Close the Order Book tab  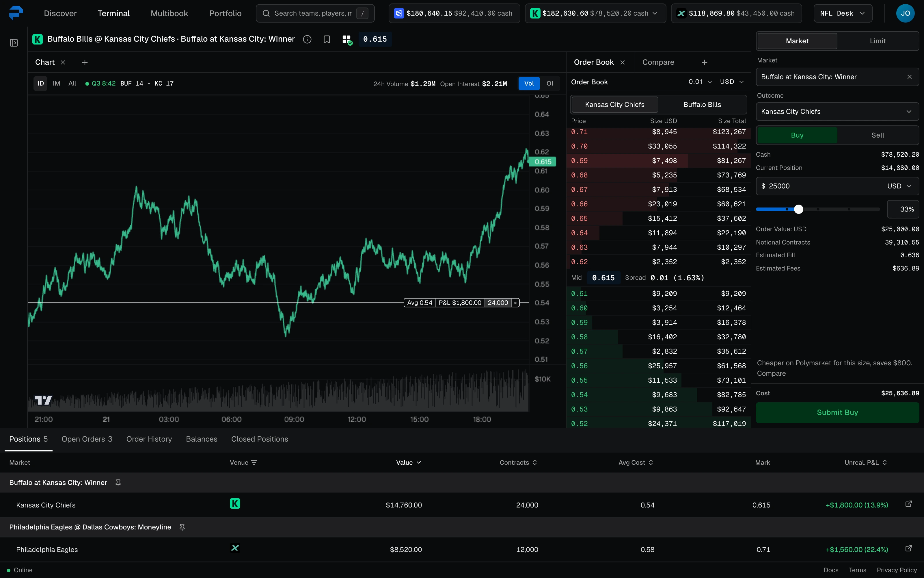click(x=622, y=62)
